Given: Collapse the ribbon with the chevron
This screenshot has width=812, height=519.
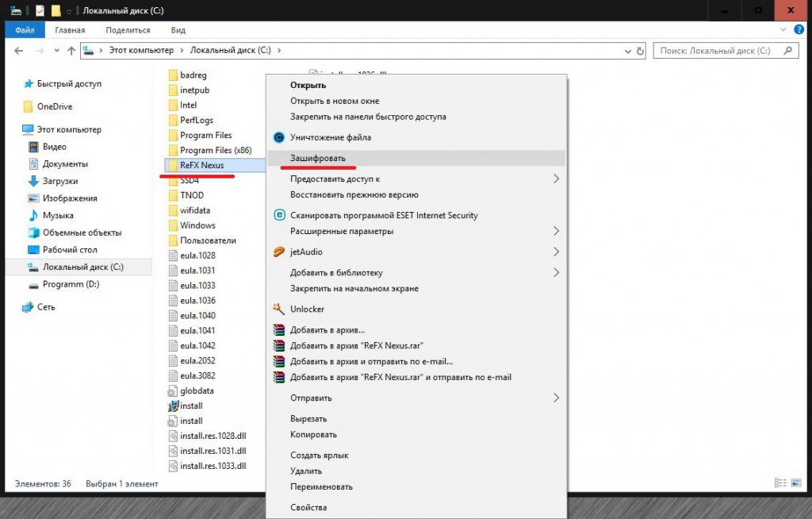Looking at the screenshot, I should tap(783, 30).
